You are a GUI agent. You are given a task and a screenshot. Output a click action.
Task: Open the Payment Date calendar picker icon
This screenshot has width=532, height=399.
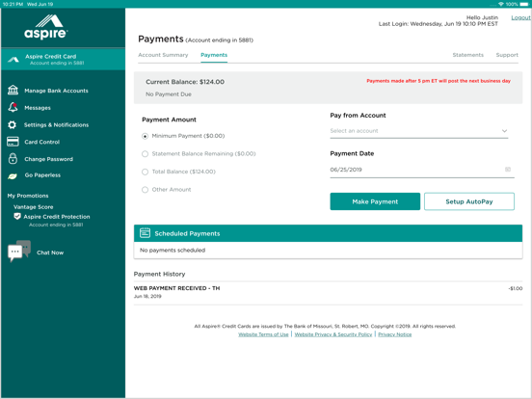tap(508, 170)
